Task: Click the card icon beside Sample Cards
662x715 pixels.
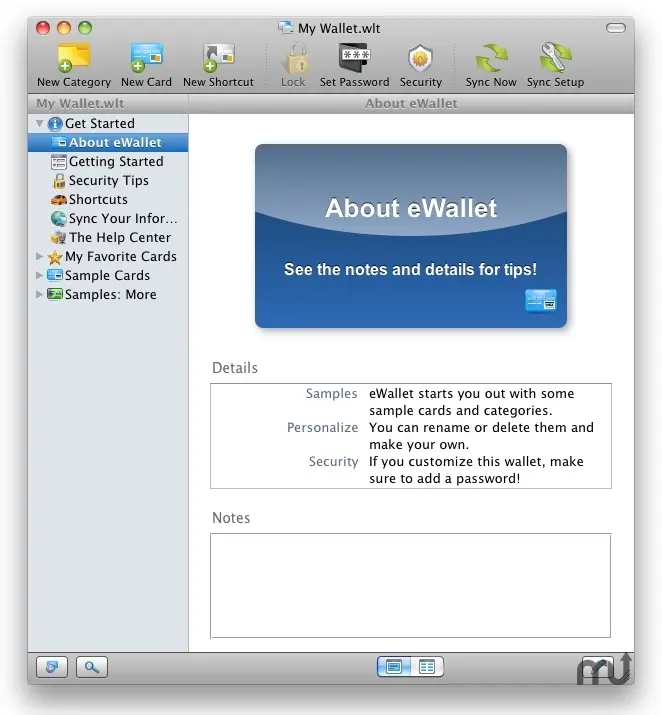Action: click(55, 275)
